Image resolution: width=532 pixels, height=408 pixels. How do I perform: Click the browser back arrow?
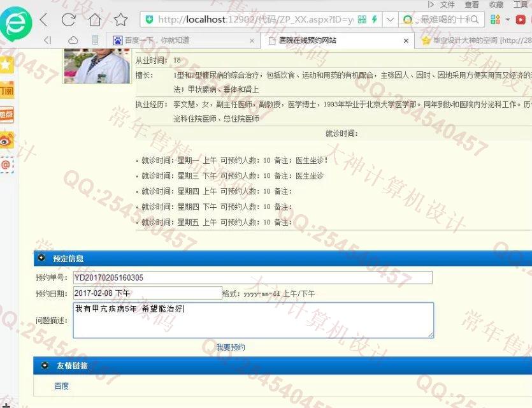(44, 20)
